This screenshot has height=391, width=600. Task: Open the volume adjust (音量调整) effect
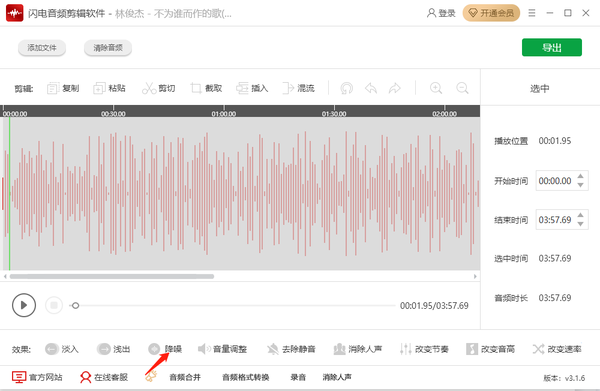[222, 349]
